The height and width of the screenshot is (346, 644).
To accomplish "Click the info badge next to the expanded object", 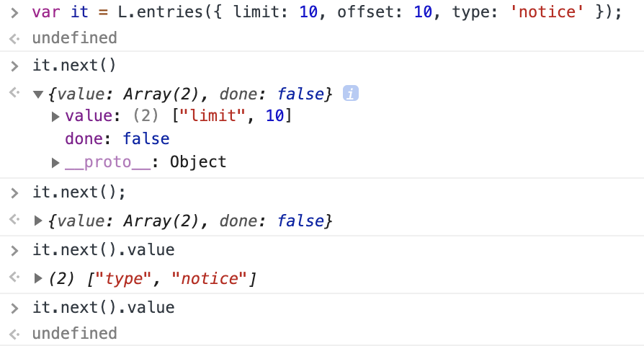I will (x=350, y=93).
